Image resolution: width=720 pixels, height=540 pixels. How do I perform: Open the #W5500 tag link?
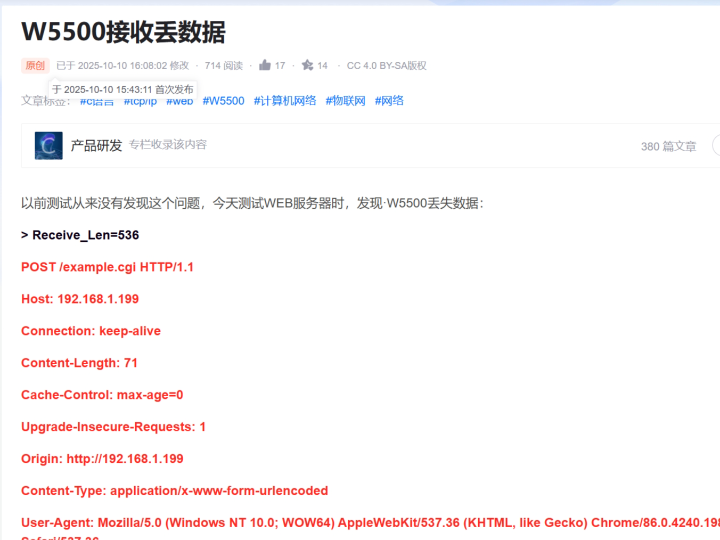tap(224, 101)
